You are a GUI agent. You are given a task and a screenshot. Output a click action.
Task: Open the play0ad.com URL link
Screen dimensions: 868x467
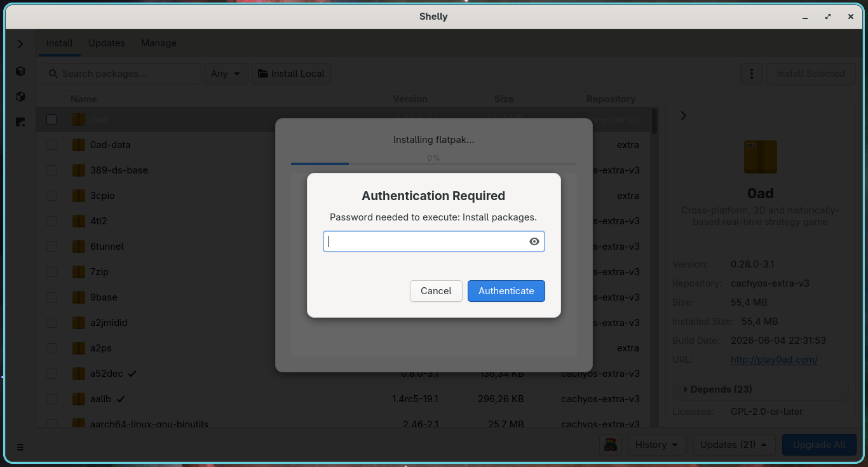tap(774, 360)
